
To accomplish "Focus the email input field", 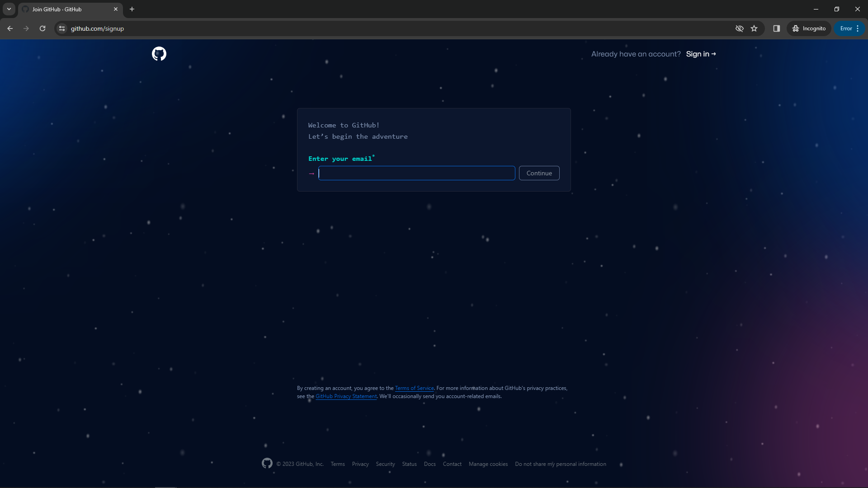I will [417, 173].
